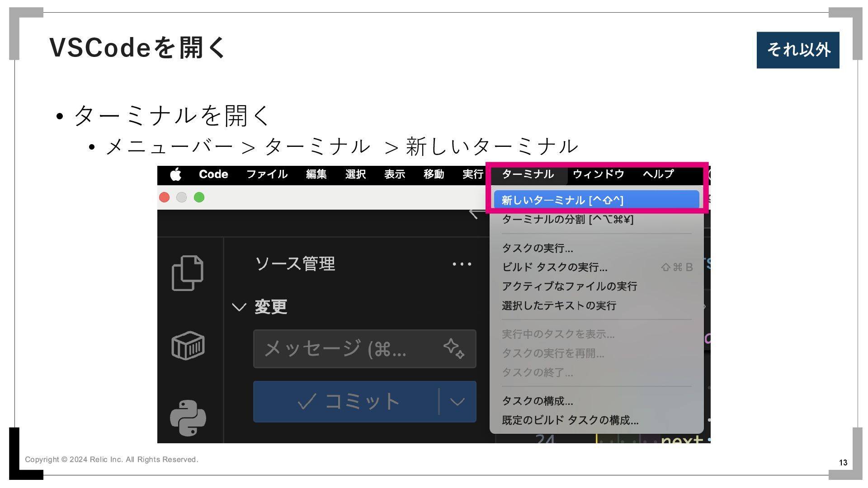Choose 選択したテキストの実行 entry
Viewport: 868px width, 488px height.
tap(596, 306)
